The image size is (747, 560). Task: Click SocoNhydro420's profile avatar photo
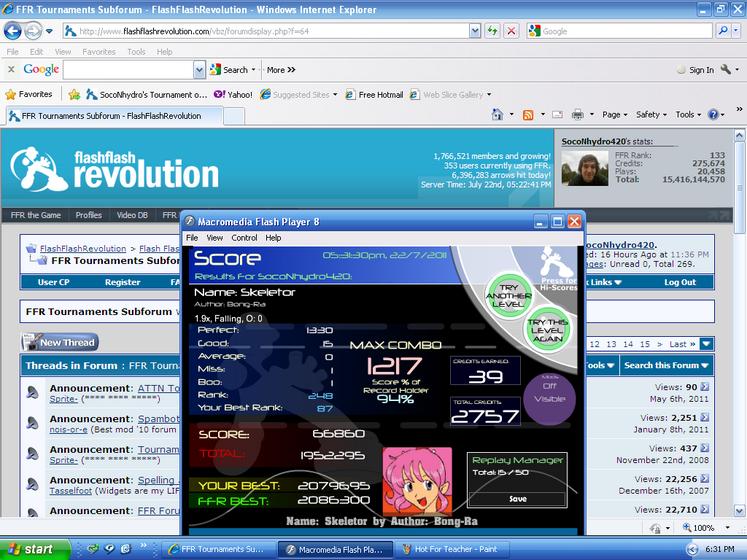585,168
